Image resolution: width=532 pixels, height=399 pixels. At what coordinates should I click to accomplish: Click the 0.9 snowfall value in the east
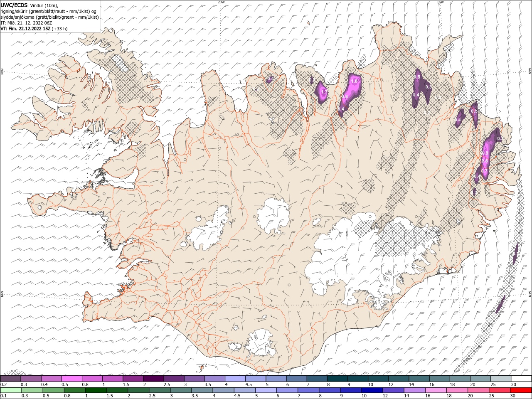click(x=485, y=154)
